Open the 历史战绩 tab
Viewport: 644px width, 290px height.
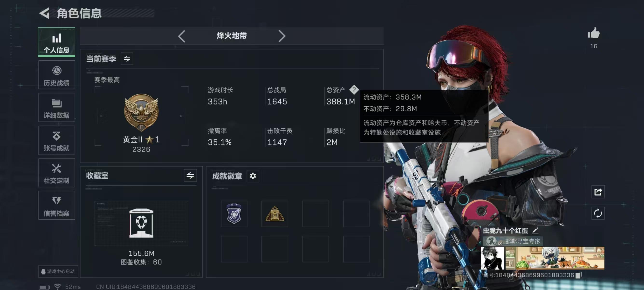56,75
